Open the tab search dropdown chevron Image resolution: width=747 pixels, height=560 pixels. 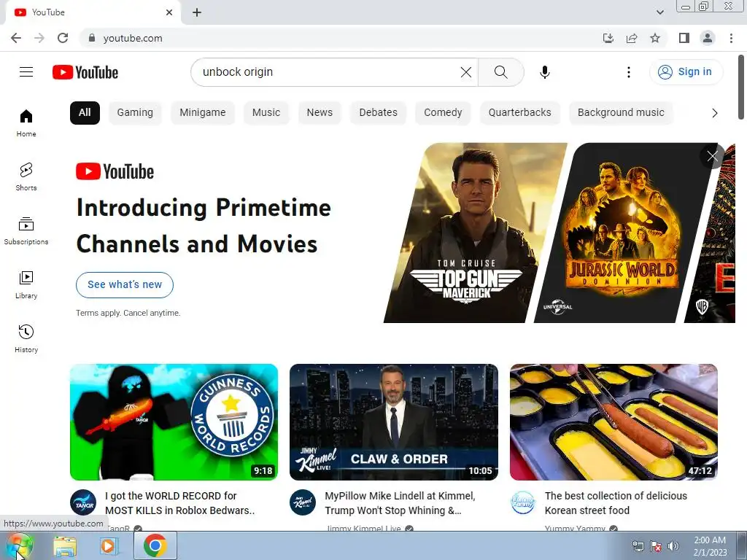pos(659,12)
